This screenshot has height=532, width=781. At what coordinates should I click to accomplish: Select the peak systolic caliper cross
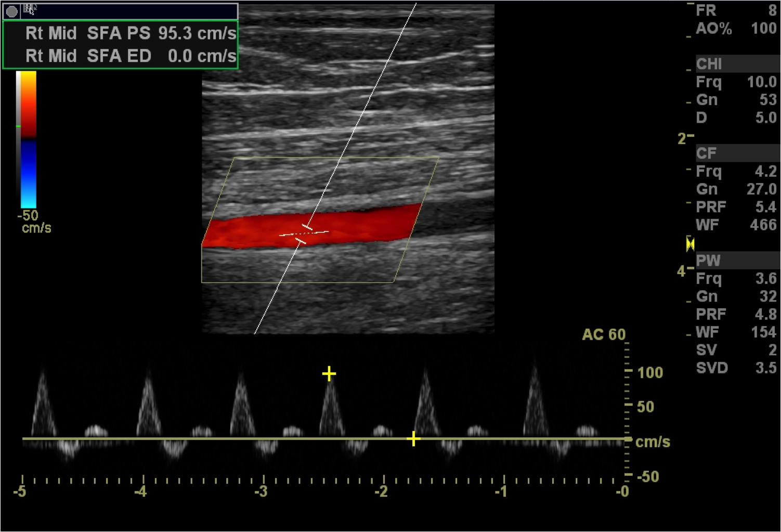point(329,373)
